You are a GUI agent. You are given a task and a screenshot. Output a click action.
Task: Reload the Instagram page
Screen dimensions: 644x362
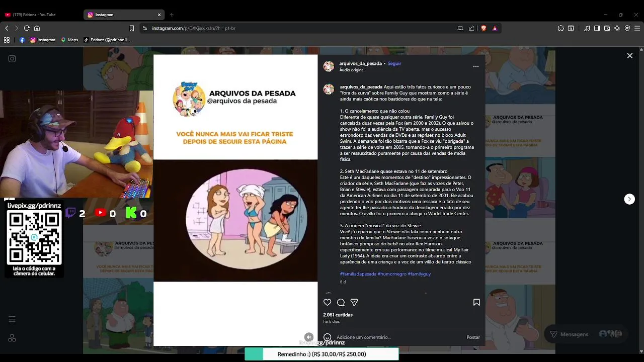27,28
